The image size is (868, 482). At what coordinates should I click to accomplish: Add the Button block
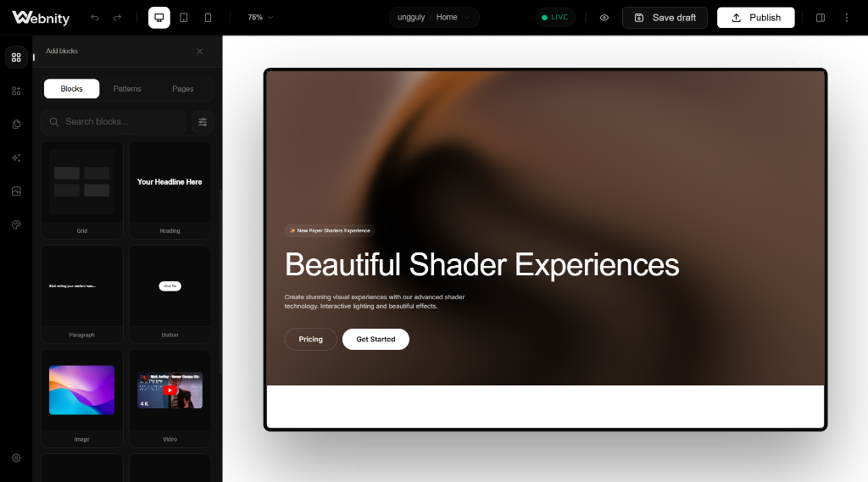[170, 294]
